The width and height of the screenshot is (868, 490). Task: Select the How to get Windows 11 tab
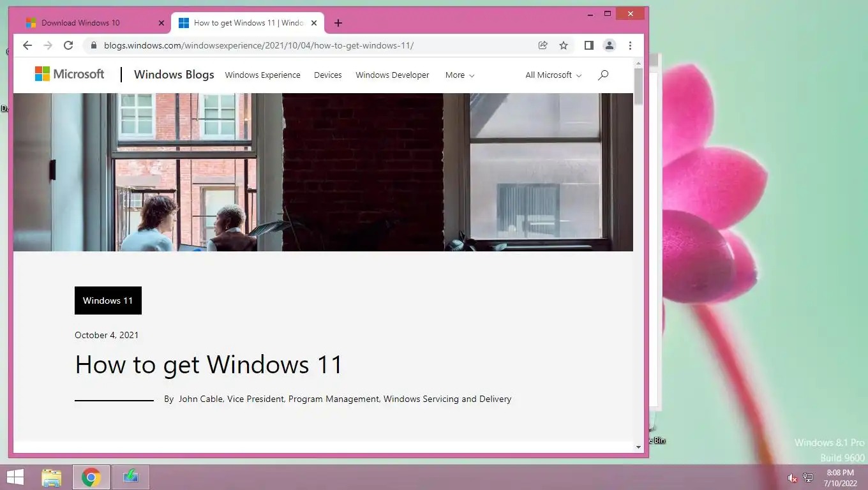click(x=248, y=23)
